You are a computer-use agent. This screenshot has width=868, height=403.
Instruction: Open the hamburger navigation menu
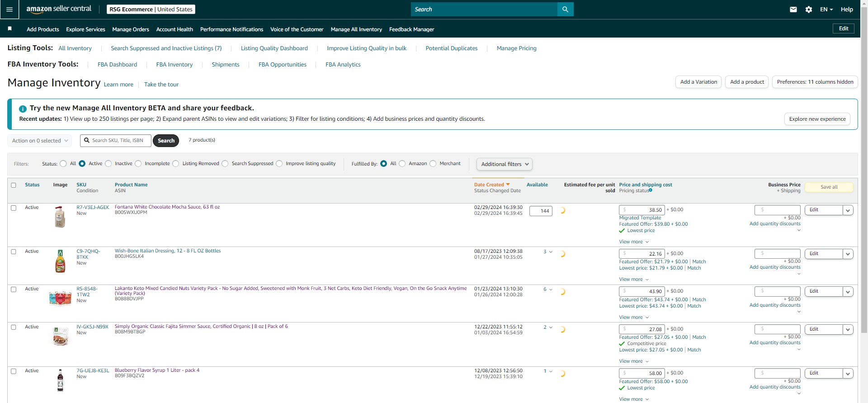9,9
